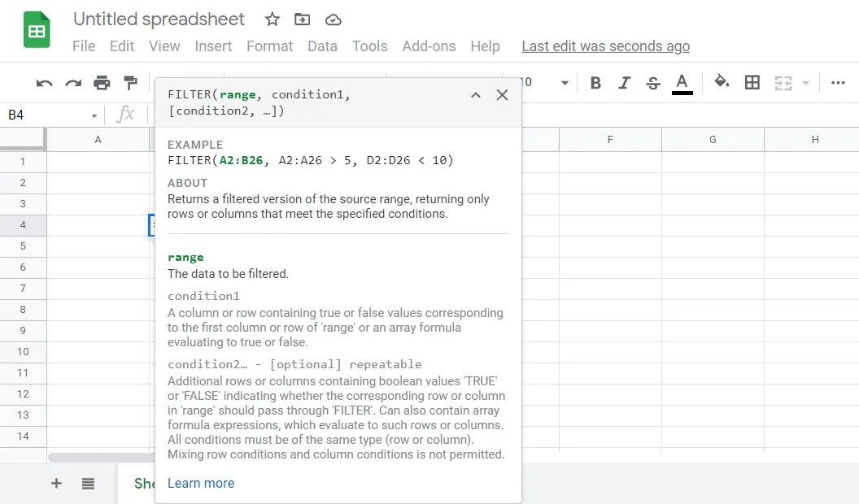The width and height of the screenshot is (859, 504).
Task: Open the all sheets list menu
Action: tap(87, 483)
